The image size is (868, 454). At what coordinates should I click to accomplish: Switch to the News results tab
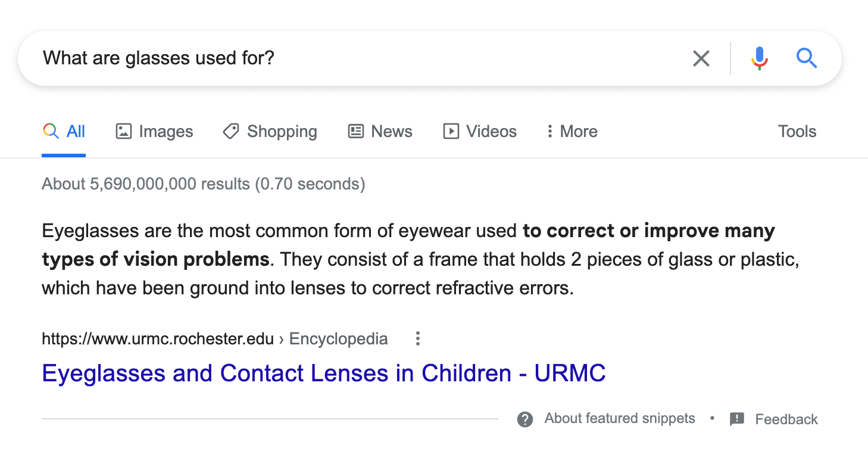tap(380, 132)
